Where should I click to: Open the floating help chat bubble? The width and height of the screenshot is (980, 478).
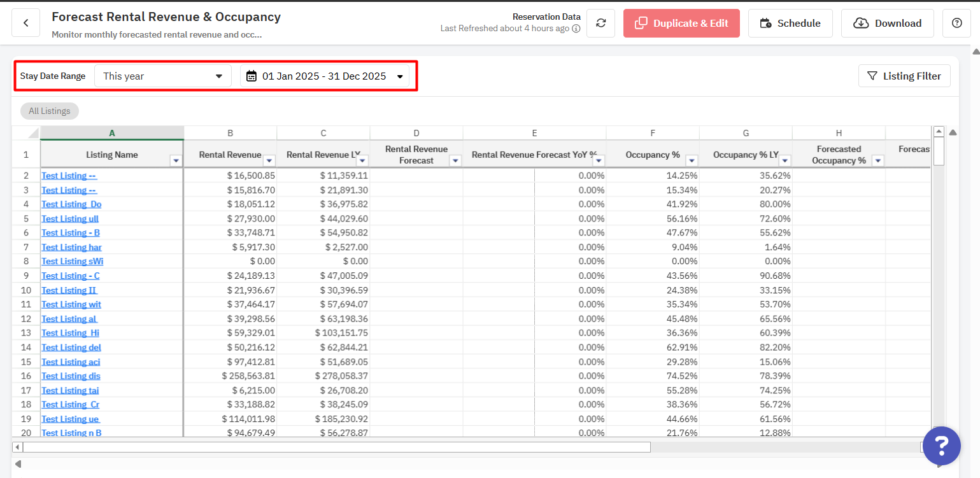(941, 446)
